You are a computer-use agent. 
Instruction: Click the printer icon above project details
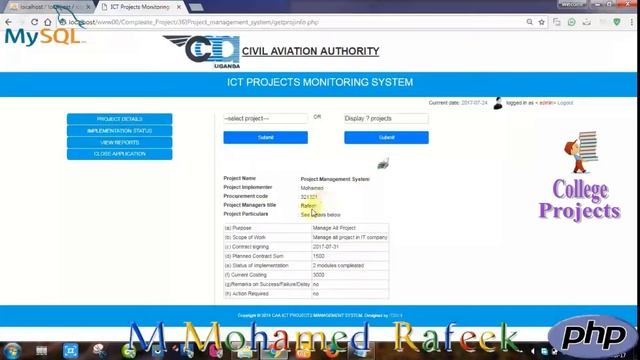[x=383, y=164]
